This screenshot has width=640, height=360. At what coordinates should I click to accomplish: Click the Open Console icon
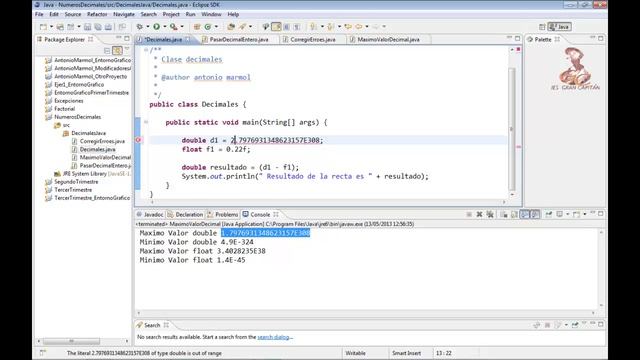click(x=576, y=214)
